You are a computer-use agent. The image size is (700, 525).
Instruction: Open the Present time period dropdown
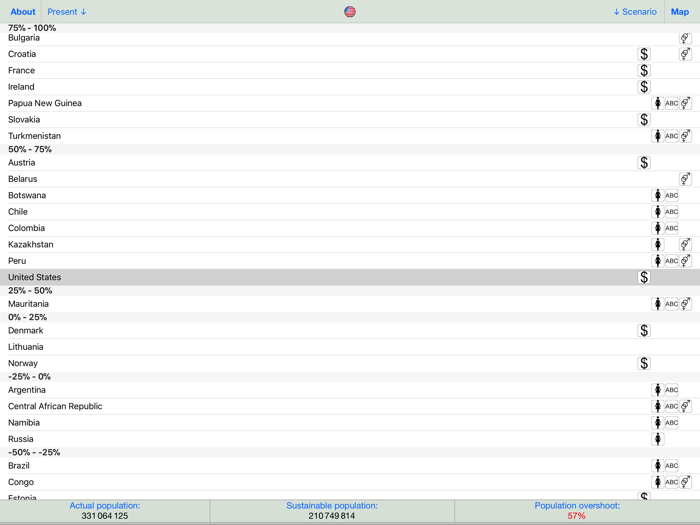click(67, 12)
